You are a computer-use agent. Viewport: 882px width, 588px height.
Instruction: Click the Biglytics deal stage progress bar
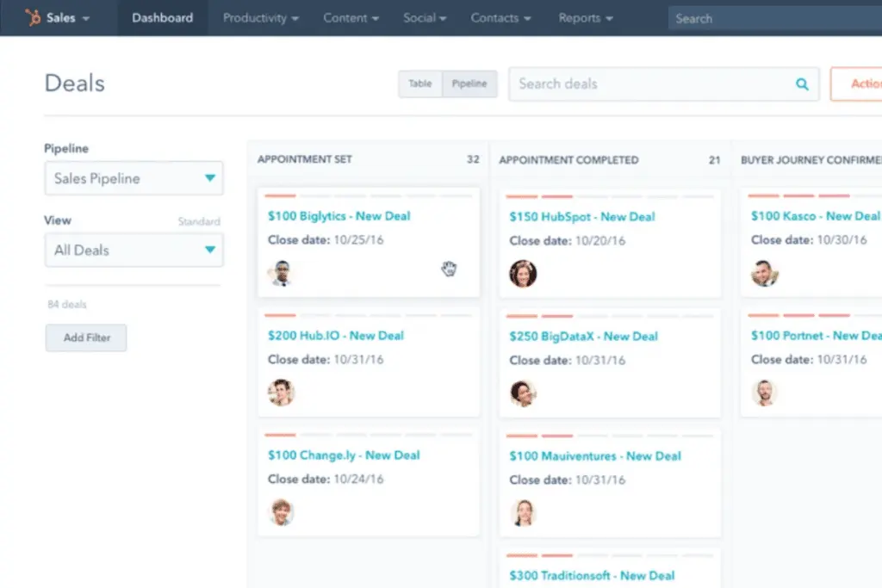[369, 195]
